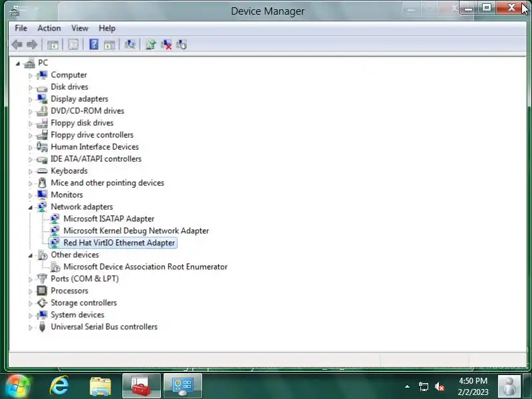Expand the Display adapters category
This screenshot has height=399, width=532.
(x=30, y=99)
